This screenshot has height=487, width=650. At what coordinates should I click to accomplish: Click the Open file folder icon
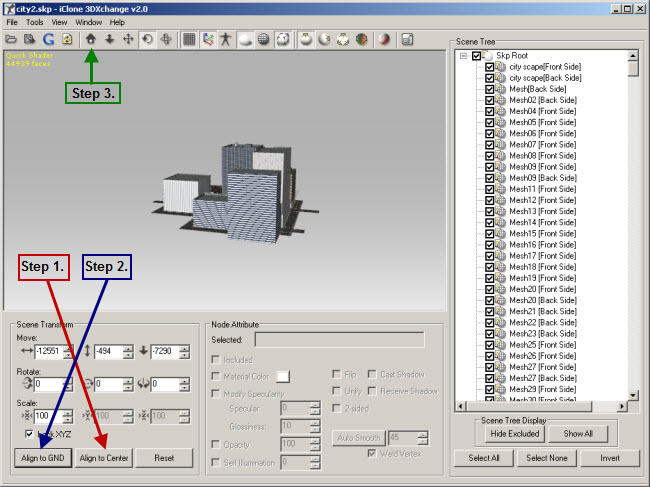tap(11, 39)
